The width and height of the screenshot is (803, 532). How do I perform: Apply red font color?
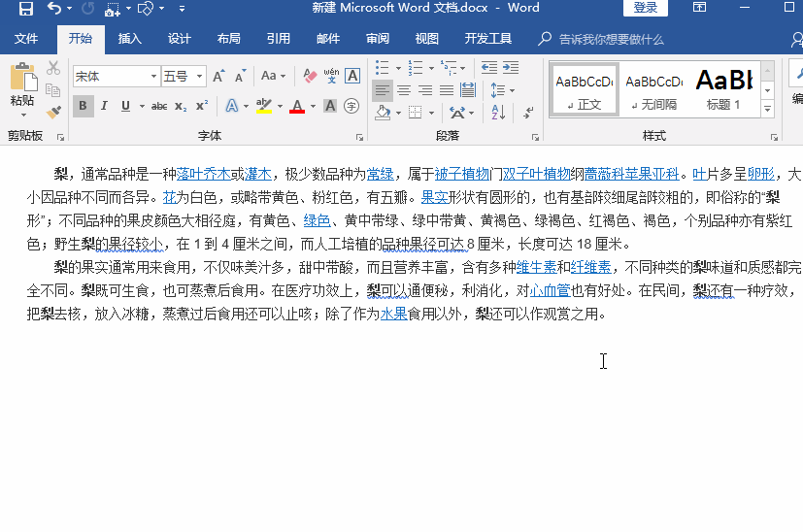[x=297, y=106]
